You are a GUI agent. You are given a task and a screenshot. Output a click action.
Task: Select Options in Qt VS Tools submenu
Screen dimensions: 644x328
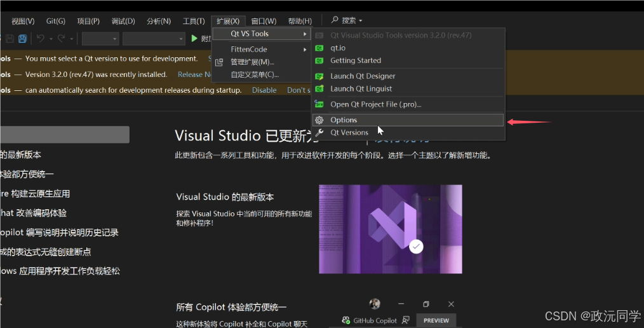tap(408, 120)
